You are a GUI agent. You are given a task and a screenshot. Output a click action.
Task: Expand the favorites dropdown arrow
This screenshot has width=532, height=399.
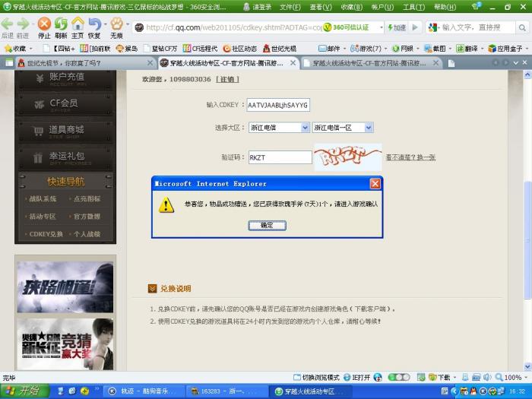tap(31, 49)
